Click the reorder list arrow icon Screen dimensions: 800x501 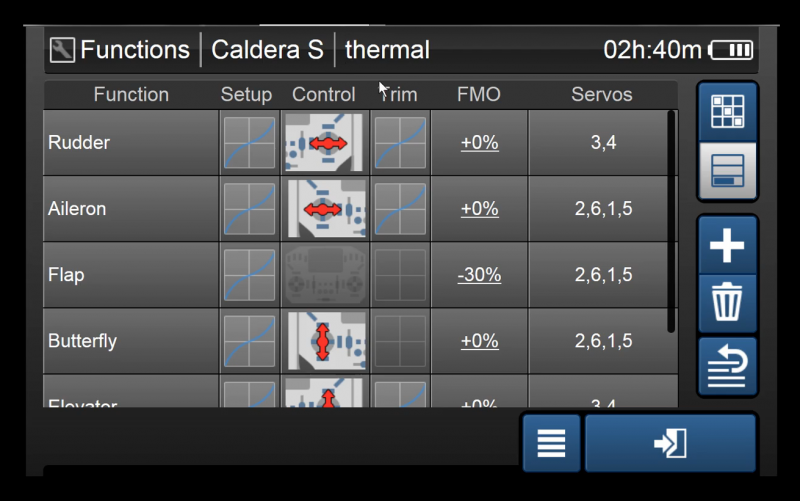pos(727,366)
